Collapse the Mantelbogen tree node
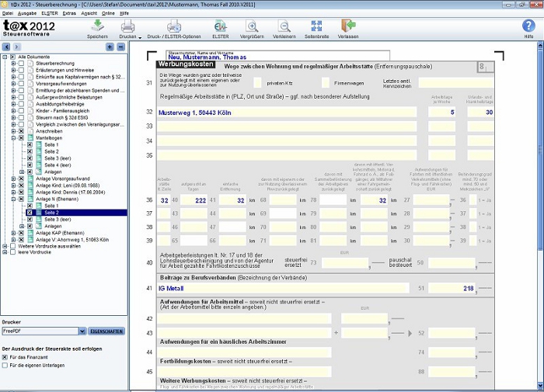 click(x=13, y=138)
